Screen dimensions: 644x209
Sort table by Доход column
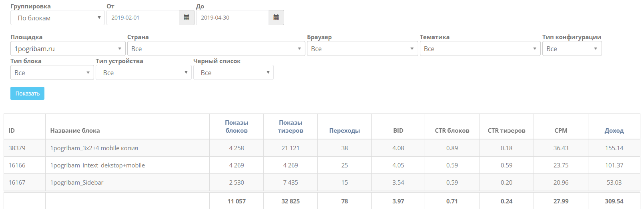[x=614, y=131]
